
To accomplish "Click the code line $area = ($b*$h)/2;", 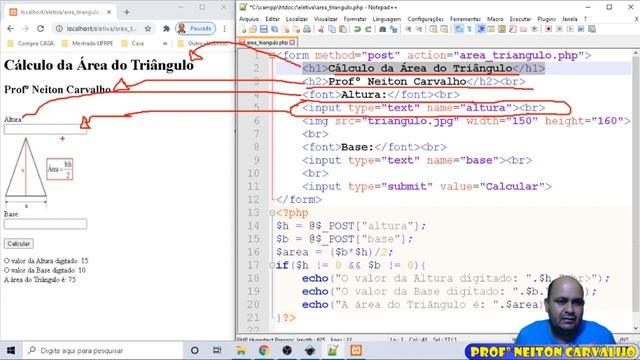I will point(334,252).
